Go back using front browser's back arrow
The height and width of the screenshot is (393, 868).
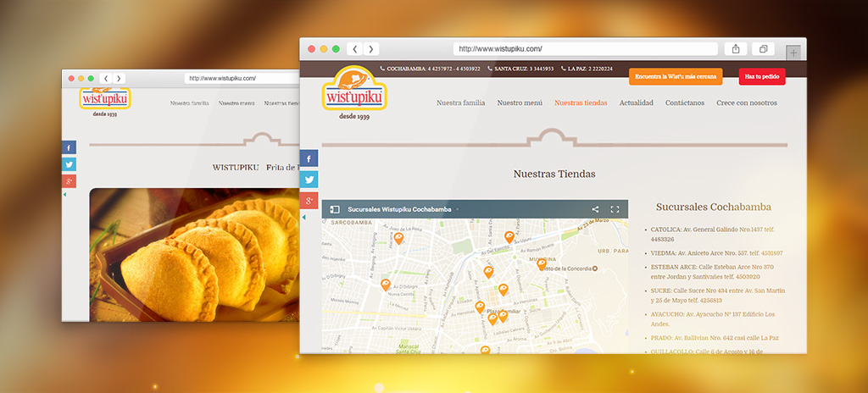coord(356,49)
